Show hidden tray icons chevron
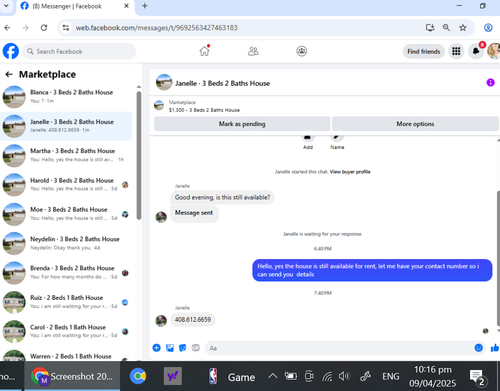Image resolution: width=500 pixels, height=391 pixels. coord(273,376)
